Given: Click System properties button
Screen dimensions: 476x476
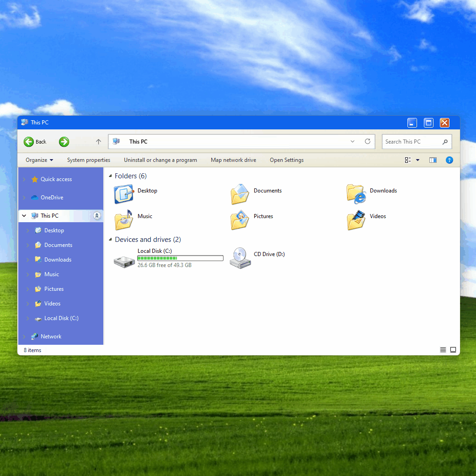Looking at the screenshot, I should point(89,160).
